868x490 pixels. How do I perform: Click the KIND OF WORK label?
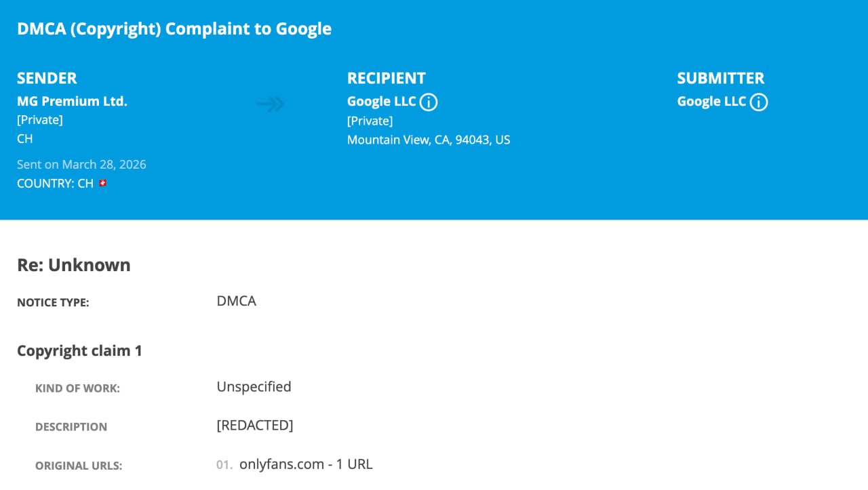point(77,388)
